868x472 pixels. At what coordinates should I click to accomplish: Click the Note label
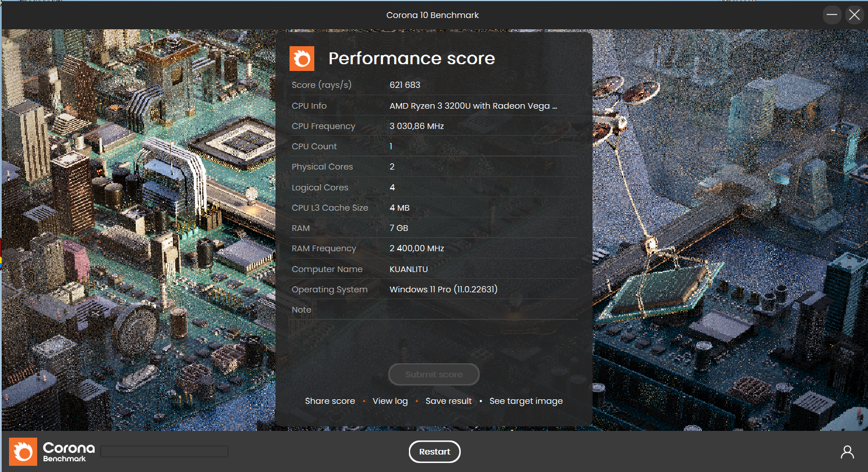301,310
